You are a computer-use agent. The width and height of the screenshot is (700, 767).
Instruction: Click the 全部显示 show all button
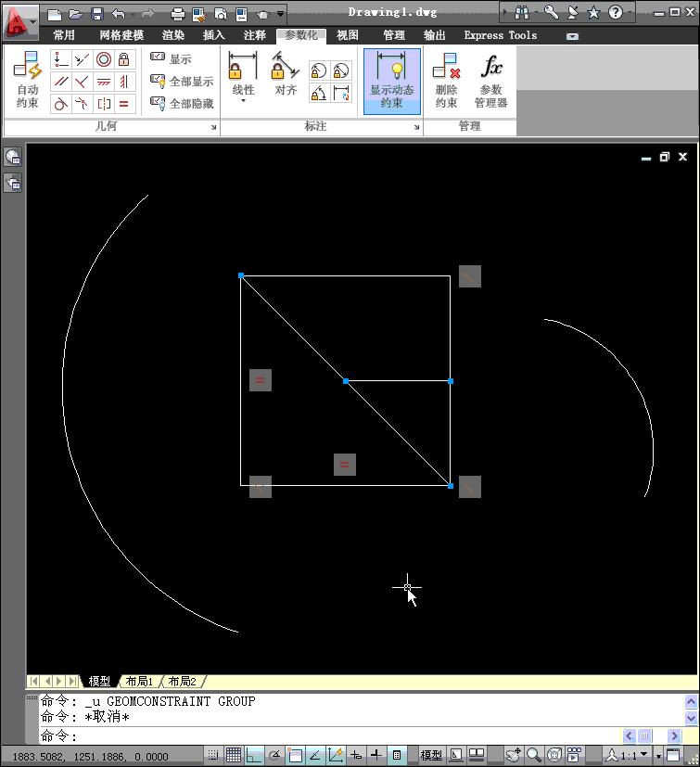coord(182,82)
